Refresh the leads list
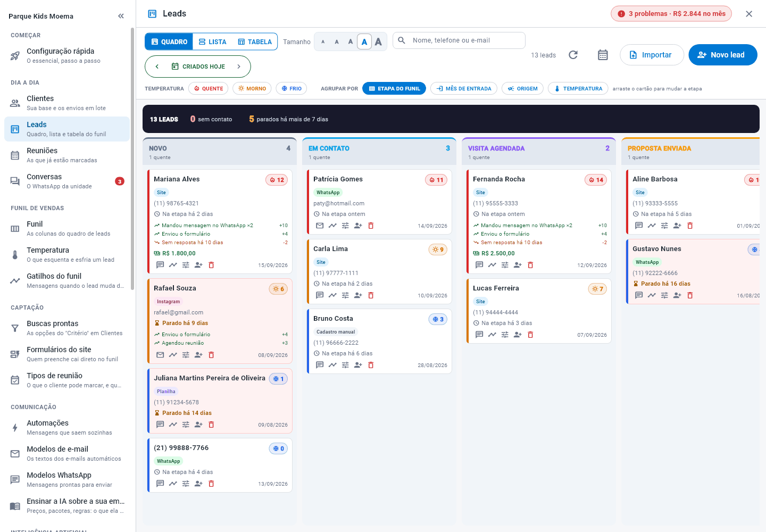 click(x=573, y=55)
